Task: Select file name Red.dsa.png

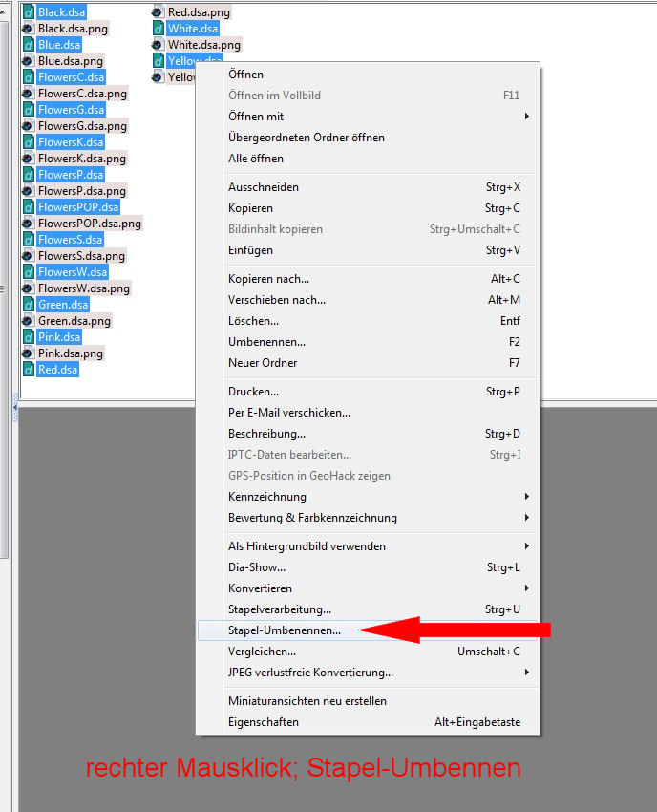Action: pos(199,11)
